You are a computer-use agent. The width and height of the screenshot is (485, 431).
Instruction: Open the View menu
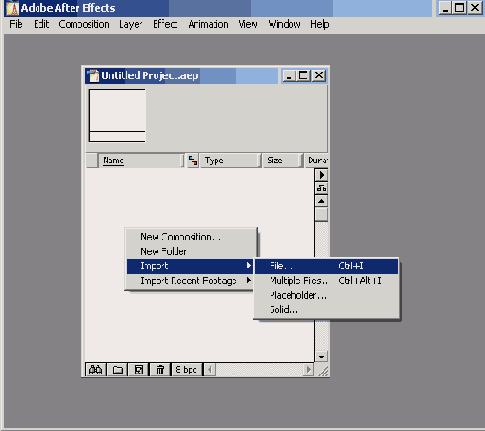point(248,24)
